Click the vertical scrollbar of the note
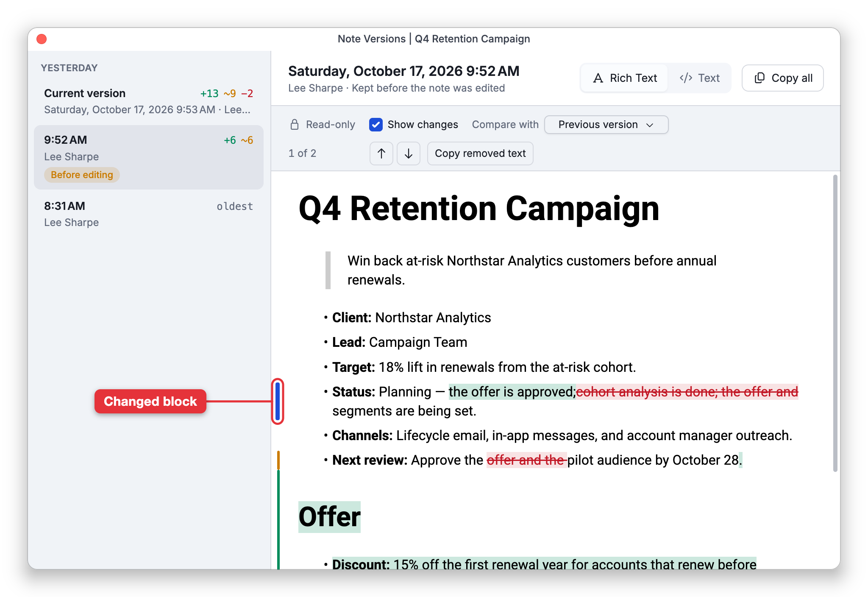 [835, 323]
